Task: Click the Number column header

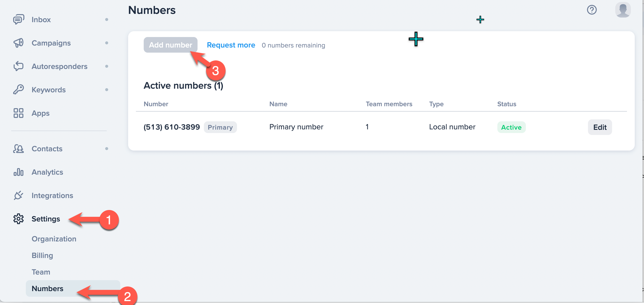Action: point(156,104)
